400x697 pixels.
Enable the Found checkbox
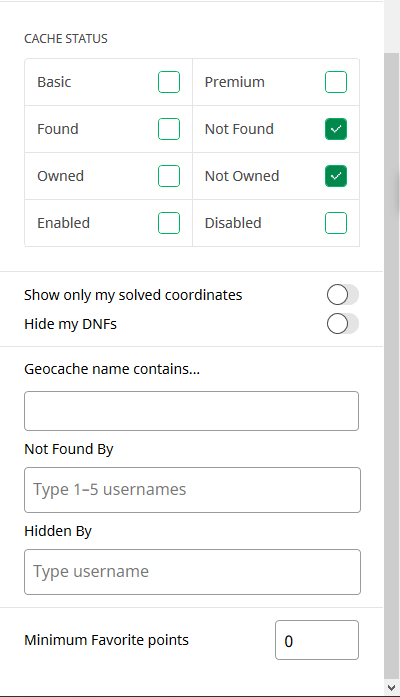click(x=169, y=129)
